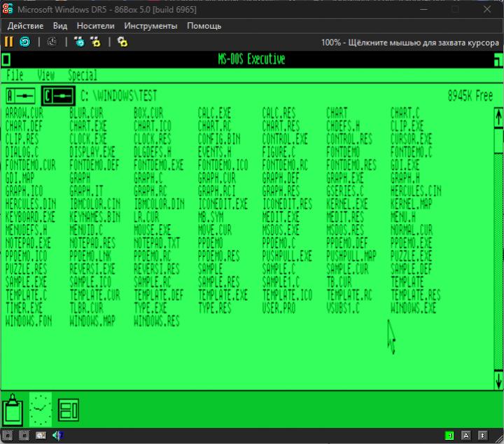The image size is (504, 444).
Task: Select the file TIMER.EXE
Action: pyautogui.click(x=24, y=308)
